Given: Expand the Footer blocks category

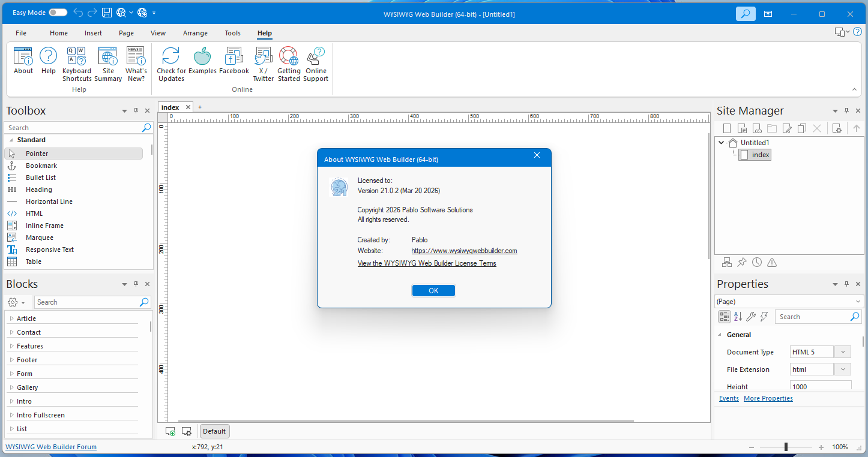Looking at the screenshot, I should point(27,359).
